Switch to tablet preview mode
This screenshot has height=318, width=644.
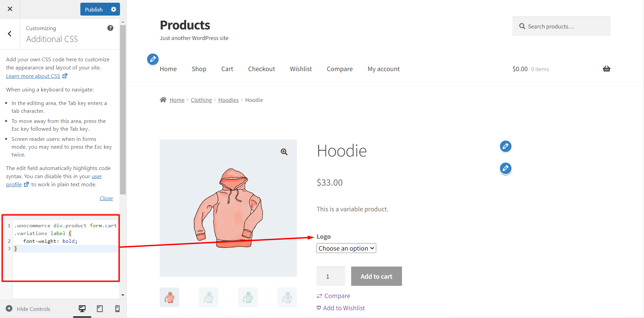click(100, 309)
